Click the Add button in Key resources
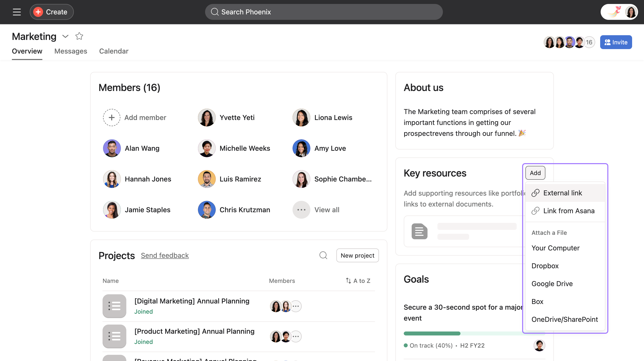Image resolution: width=644 pixels, height=361 pixels. click(x=535, y=173)
